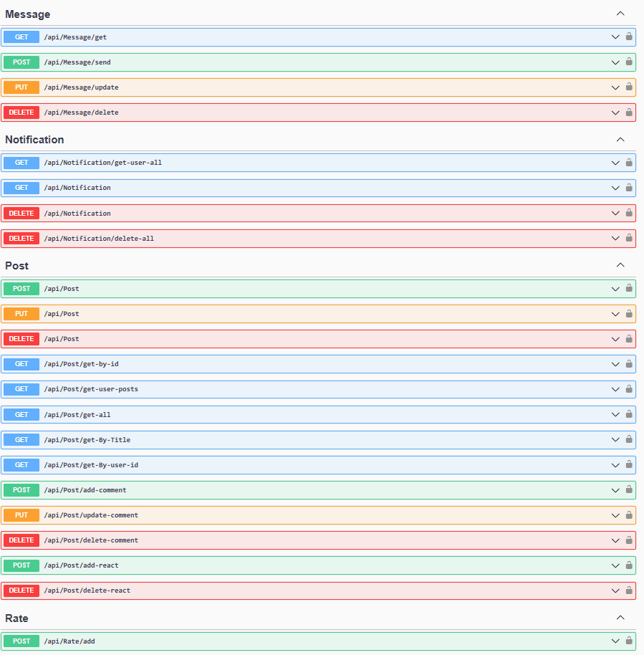Click the lock icon on DELETE /api/Post
The image size is (644, 655).
(x=628, y=338)
